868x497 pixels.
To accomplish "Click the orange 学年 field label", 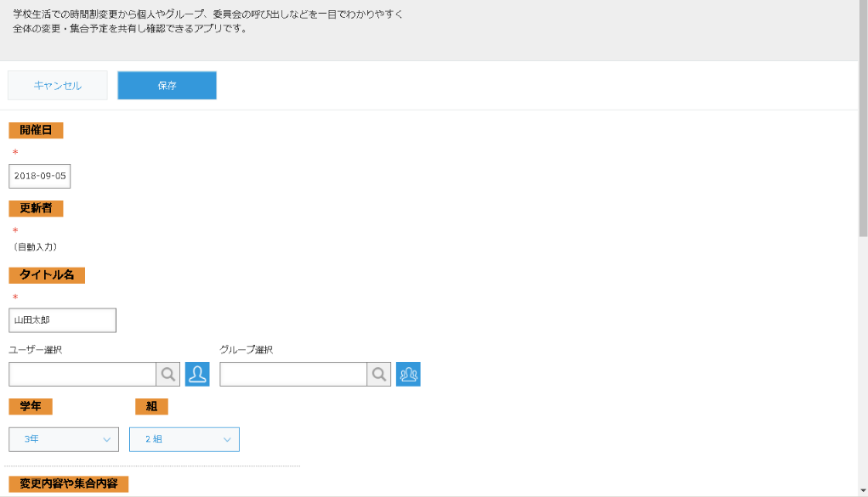I will click(30, 406).
